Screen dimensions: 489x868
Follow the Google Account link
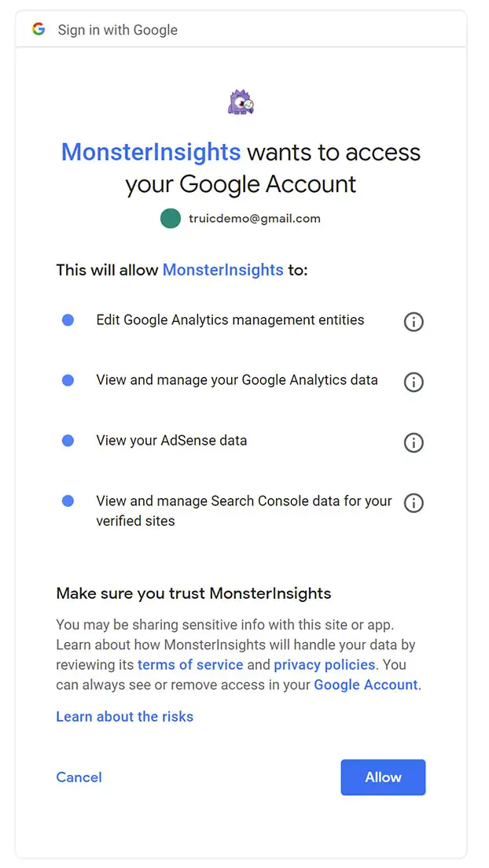click(x=366, y=685)
